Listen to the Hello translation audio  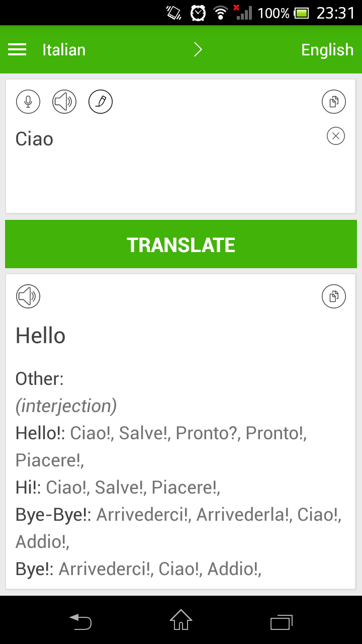pyautogui.click(x=28, y=296)
